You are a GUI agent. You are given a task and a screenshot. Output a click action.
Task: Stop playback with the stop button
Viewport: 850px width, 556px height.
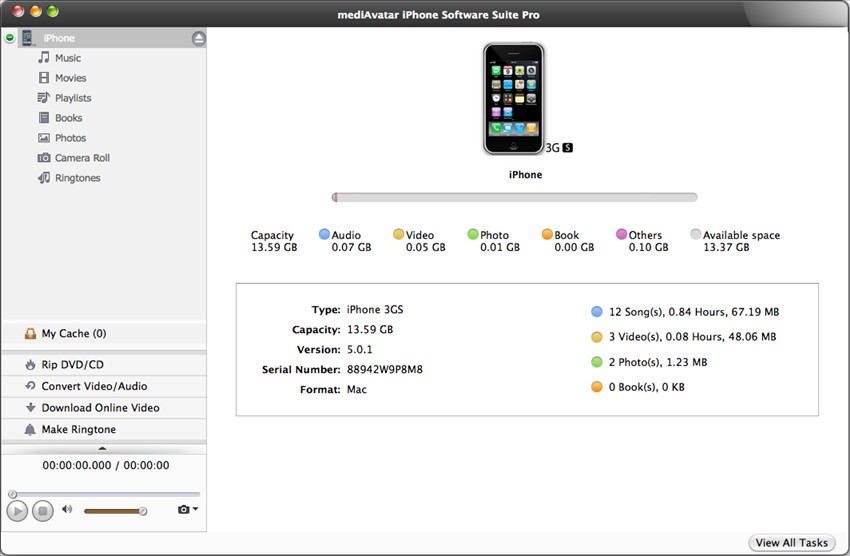click(x=43, y=510)
